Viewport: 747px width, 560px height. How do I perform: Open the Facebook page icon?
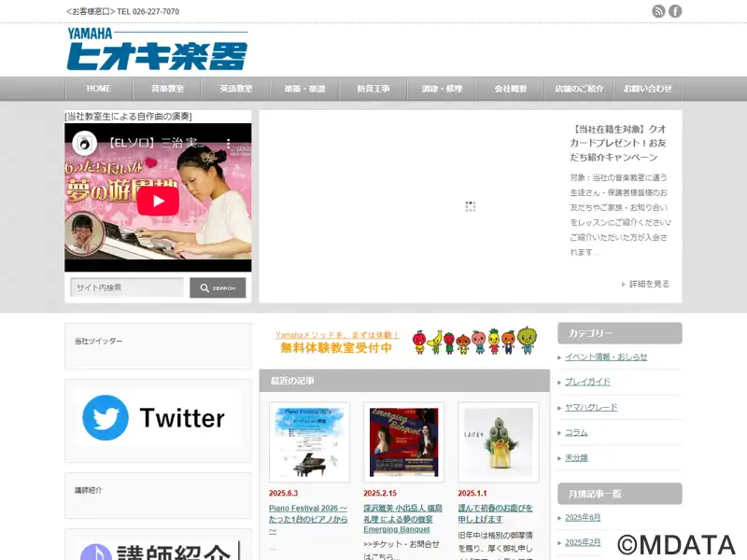point(675,11)
